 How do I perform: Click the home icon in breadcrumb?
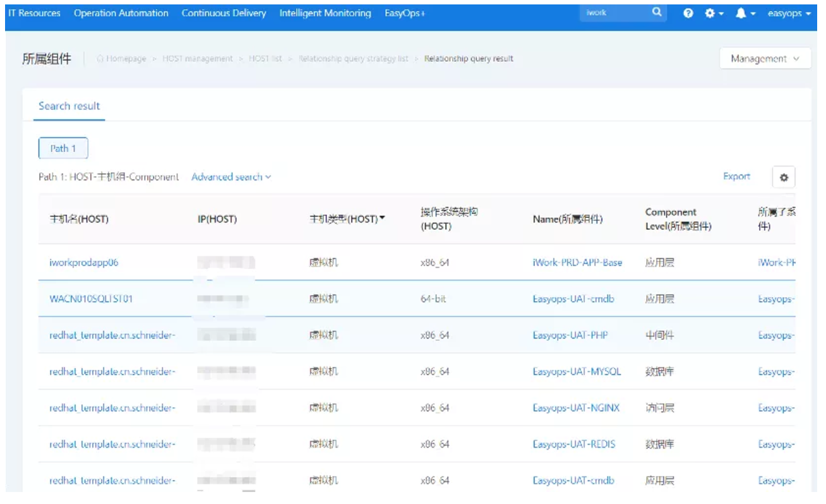pos(100,59)
